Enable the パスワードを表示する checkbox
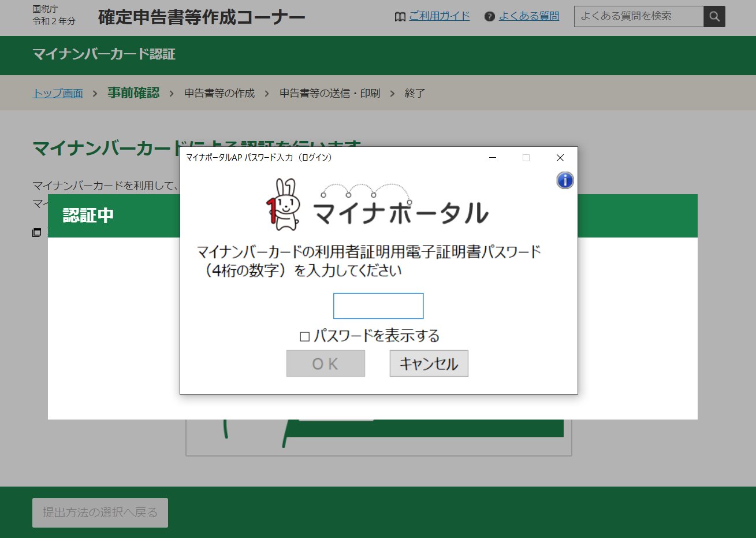This screenshot has width=756, height=538. click(305, 336)
